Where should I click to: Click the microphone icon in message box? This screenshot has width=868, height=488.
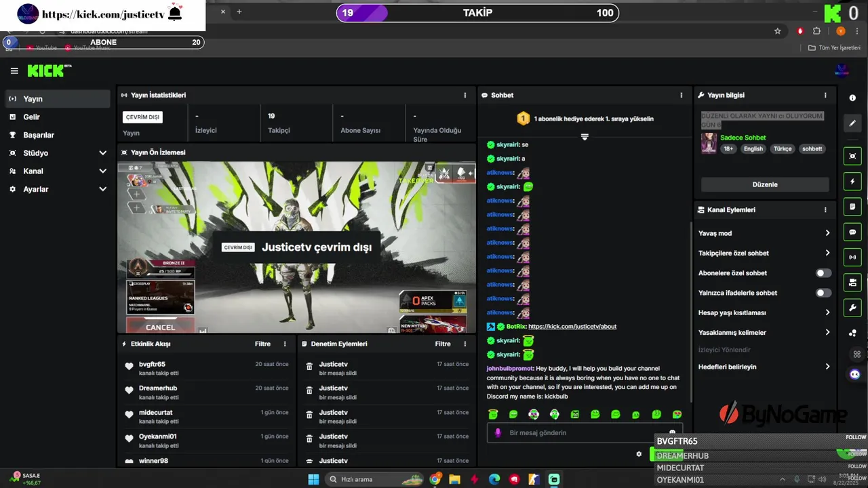coord(497,432)
